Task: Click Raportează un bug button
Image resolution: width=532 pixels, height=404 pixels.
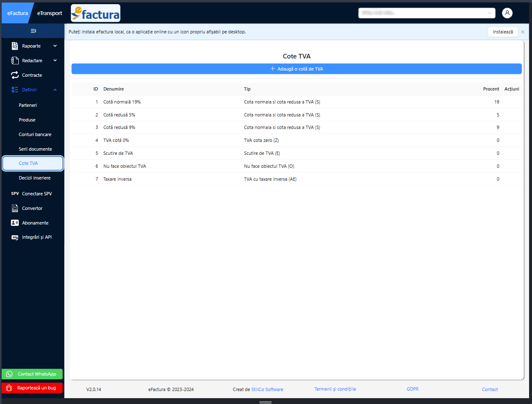Action: 32,388
